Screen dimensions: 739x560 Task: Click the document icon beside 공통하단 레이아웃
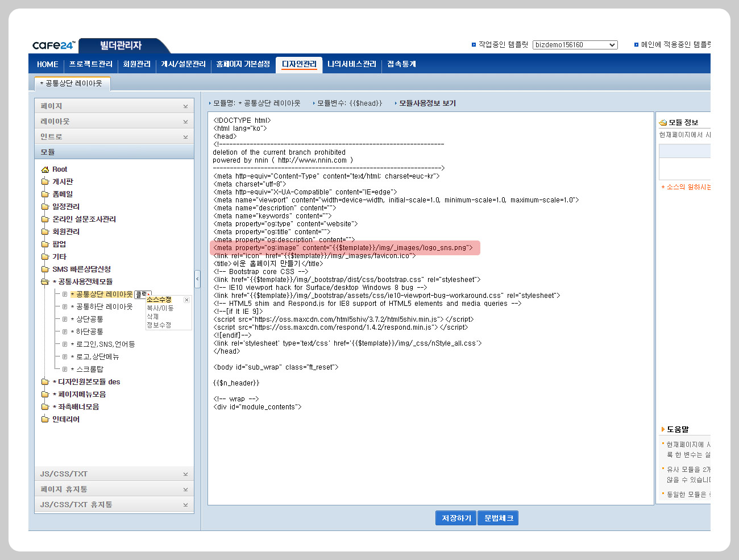[x=65, y=307]
